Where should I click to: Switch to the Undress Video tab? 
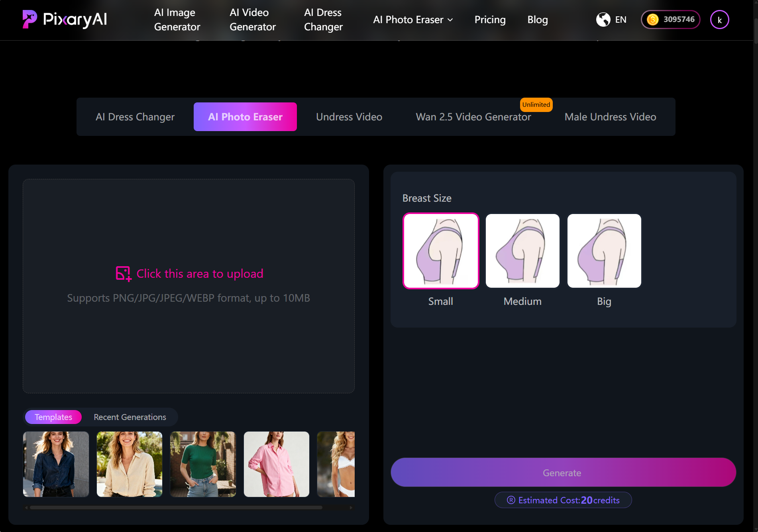[x=349, y=117]
